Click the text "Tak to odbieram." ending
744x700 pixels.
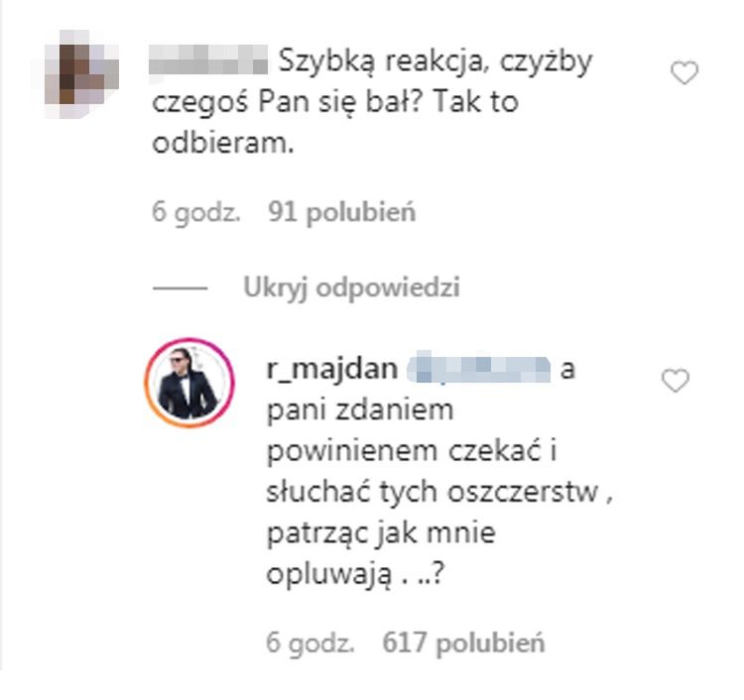point(334,122)
